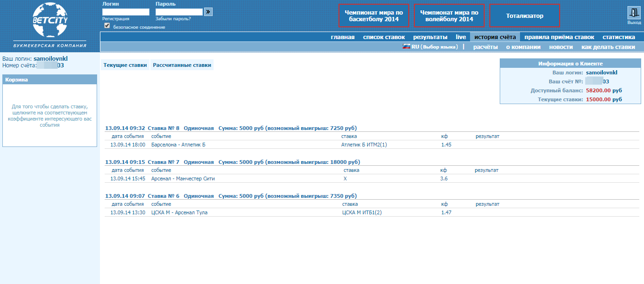Open the Регистрация link

(116, 19)
